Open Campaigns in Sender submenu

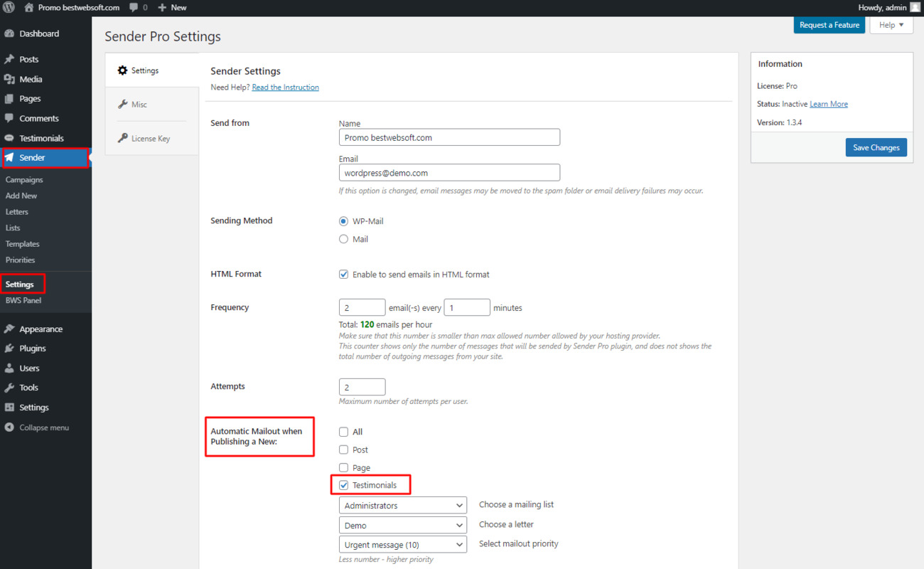click(x=24, y=180)
